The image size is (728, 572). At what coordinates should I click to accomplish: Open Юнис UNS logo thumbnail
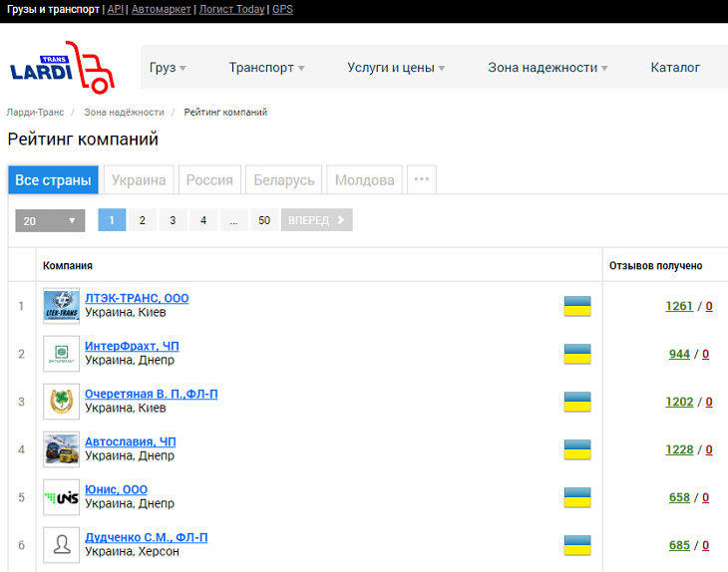61,497
